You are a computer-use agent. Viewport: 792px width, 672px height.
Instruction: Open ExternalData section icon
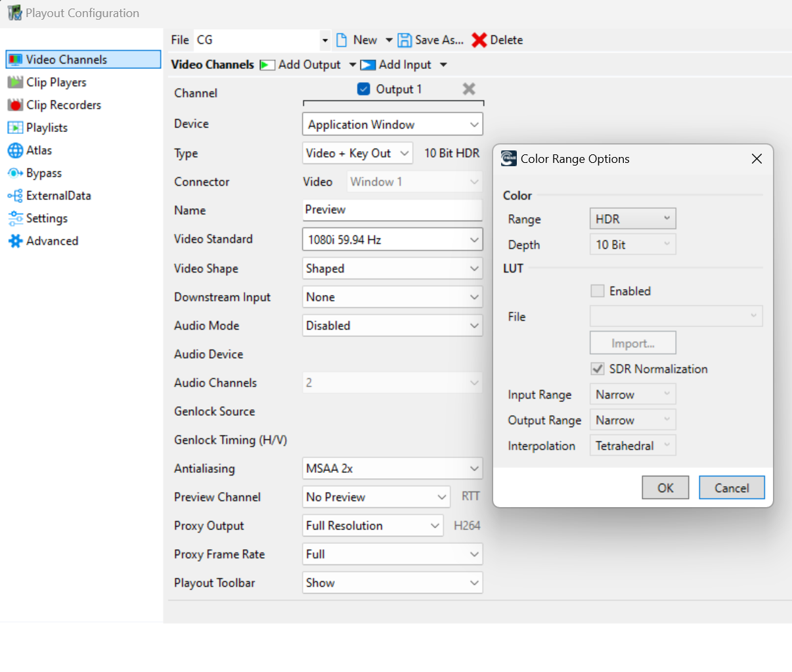click(x=15, y=196)
